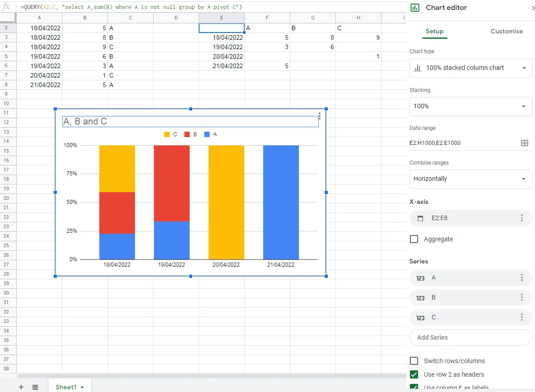The image size is (535, 392).
Task: Click the blue A legend swatch
Action: pyautogui.click(x=207, y=134)
